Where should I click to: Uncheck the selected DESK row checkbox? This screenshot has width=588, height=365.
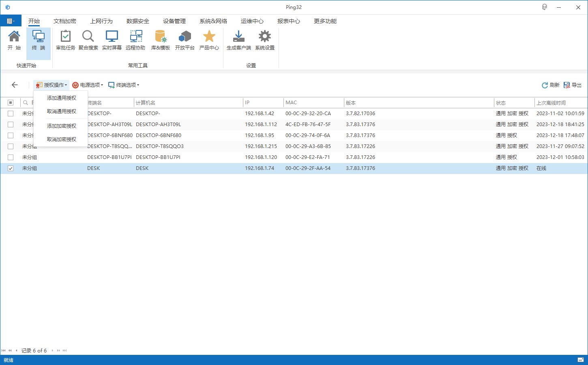pyautogui.click(x=11, y=168)
